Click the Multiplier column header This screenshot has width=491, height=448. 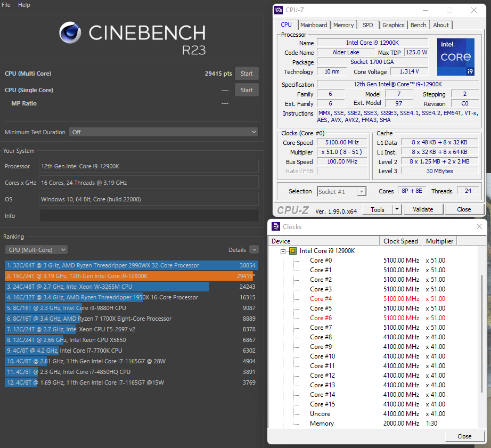coord(439,241)
